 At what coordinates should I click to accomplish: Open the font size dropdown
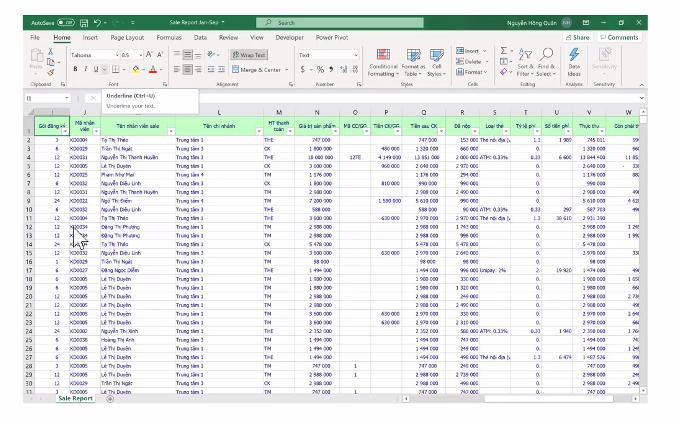(140, 55)
